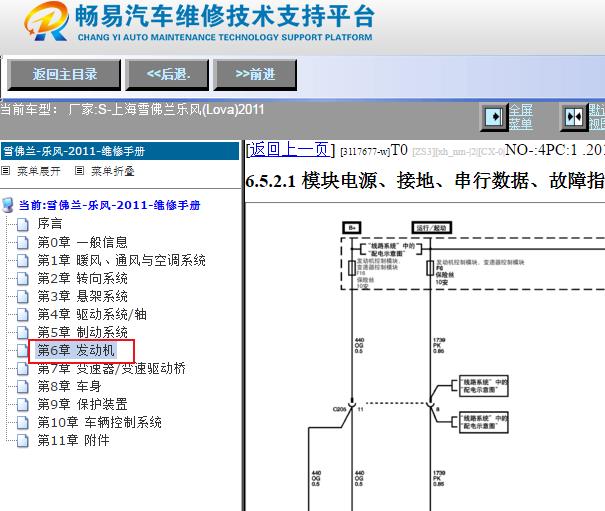The image size is (605, 511).
Task: Click the default view arrows icon
Action: click(573, 117)
